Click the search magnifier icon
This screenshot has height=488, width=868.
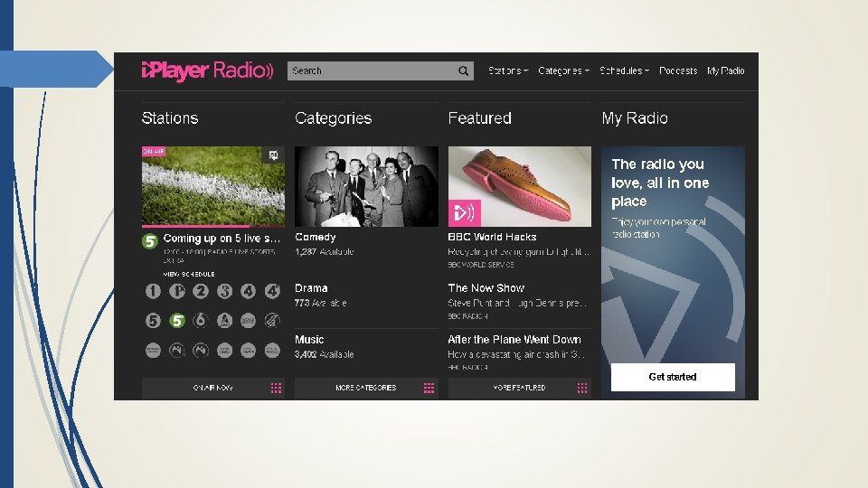tap(463, 70)
